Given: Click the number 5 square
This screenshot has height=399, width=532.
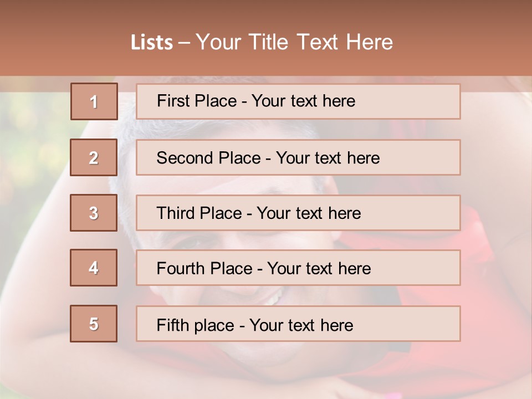Looking at the screenshot, I should [94, 324].
